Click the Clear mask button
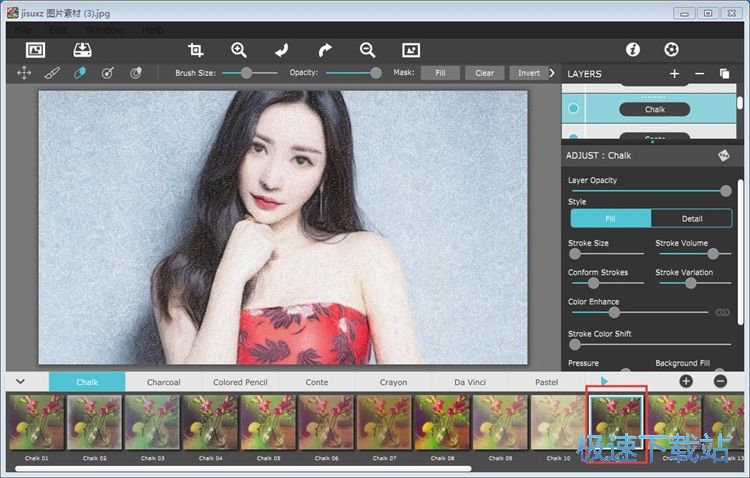 484,73
